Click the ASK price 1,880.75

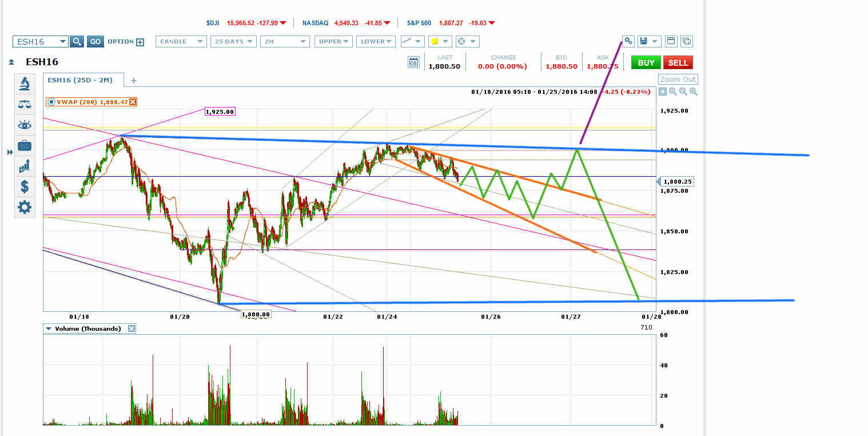point(603,66)
